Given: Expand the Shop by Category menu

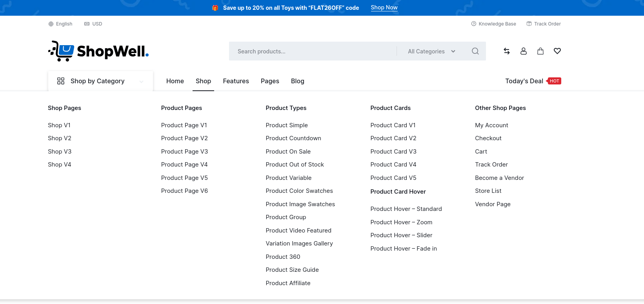Looking at the screenshot, I should tap(100, 81).
